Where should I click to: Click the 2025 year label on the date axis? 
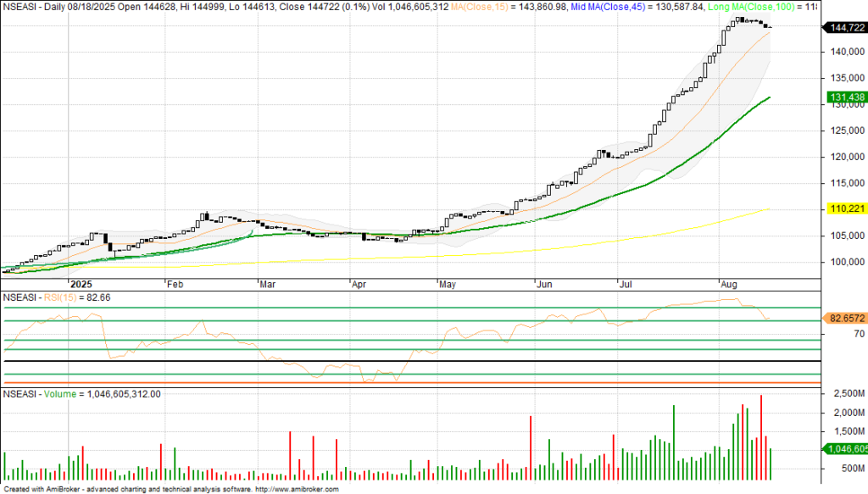81,285
